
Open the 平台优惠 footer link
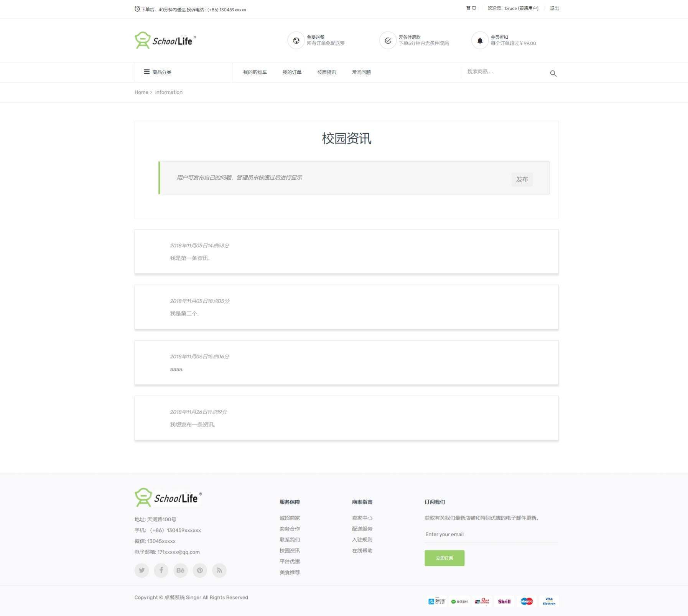coord(290,561)
